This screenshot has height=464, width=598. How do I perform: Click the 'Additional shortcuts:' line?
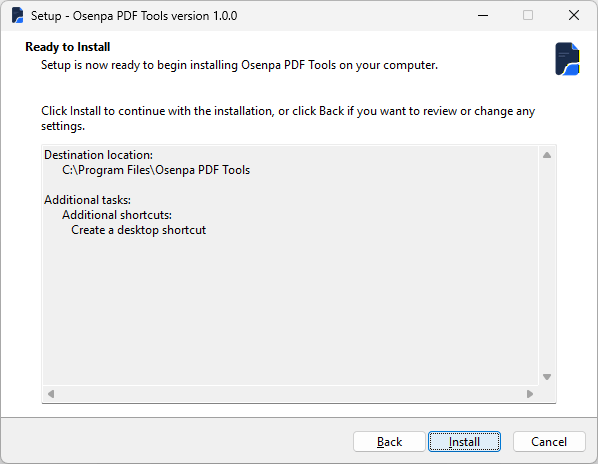click(117, 215)
